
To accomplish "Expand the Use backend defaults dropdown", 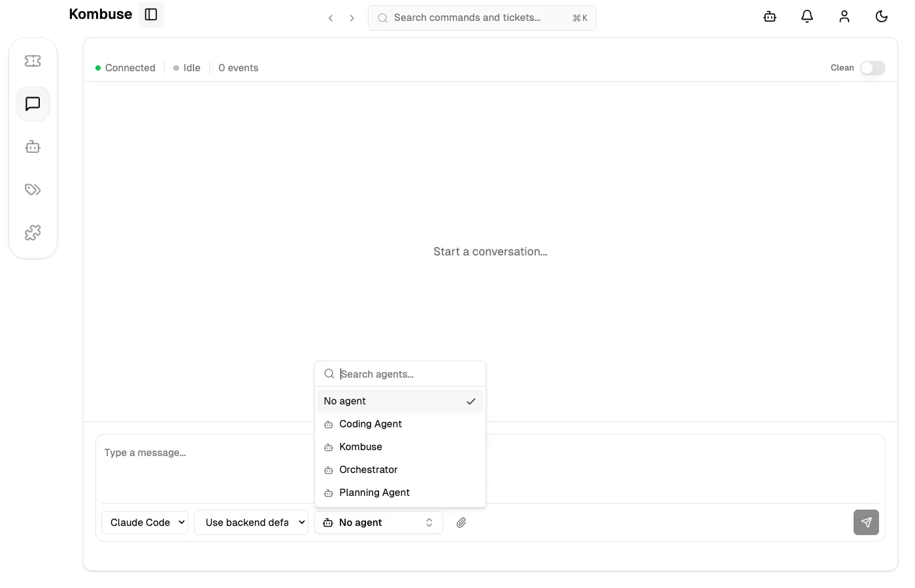I will (251, 522).
